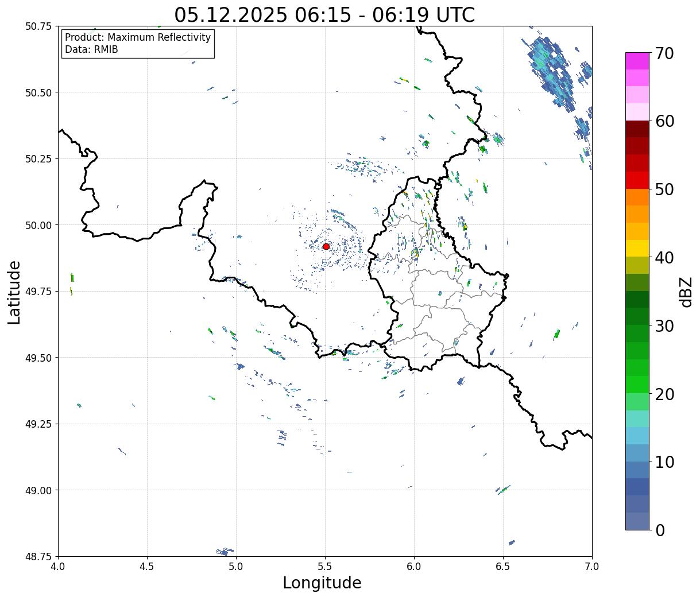Screen dimensions: 700x597
Task: Click the colorbar tick label 60
Action: [x=664, y=121]
